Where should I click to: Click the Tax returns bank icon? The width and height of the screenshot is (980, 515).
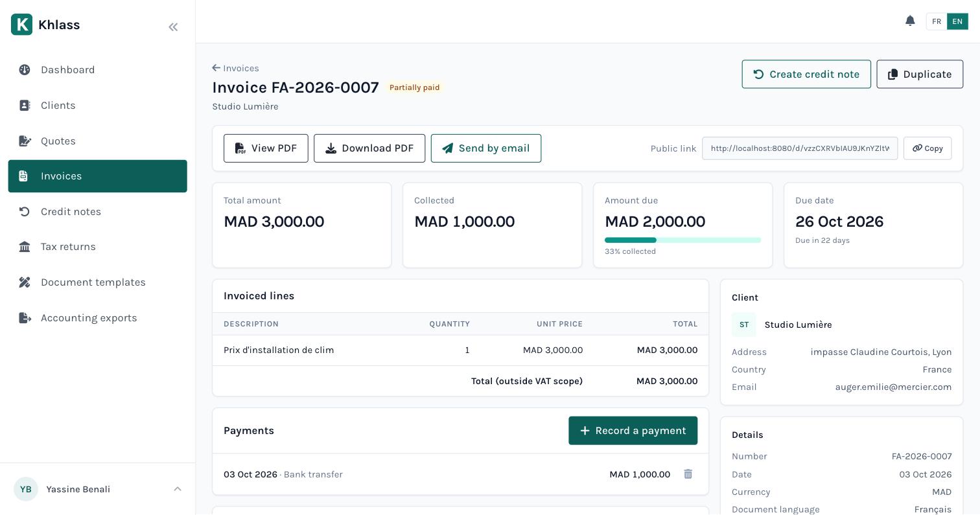tap(25, 247)
